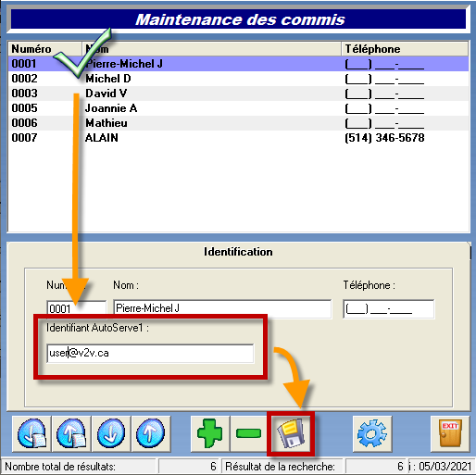
Task: Go to next record with down arrow
Action: pos(111,433)
